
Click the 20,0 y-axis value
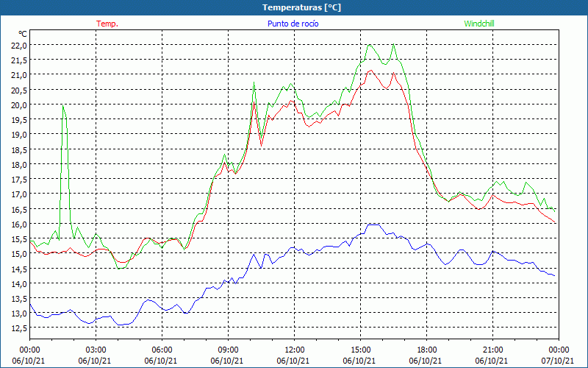(19, 105)
